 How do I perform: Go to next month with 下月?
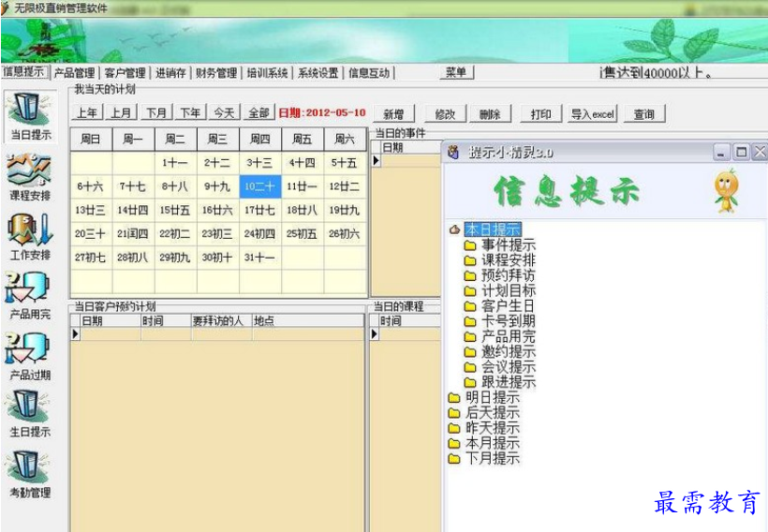click(156, 113)
